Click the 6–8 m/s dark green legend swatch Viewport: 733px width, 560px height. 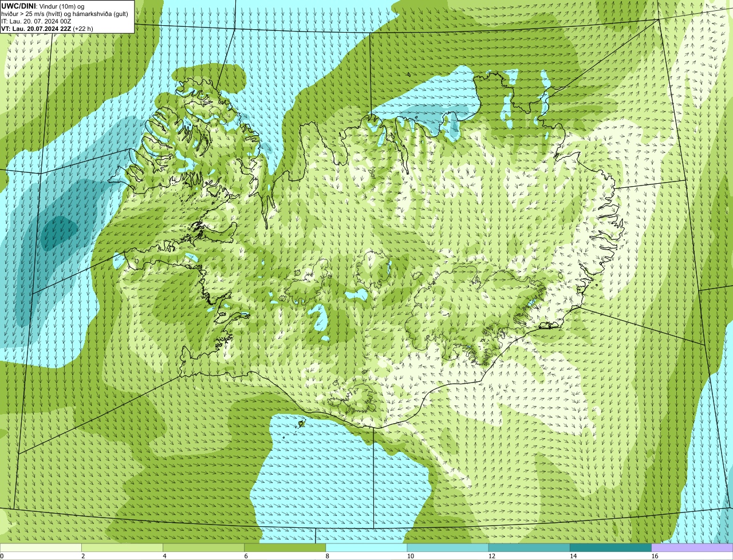[285, 547]
